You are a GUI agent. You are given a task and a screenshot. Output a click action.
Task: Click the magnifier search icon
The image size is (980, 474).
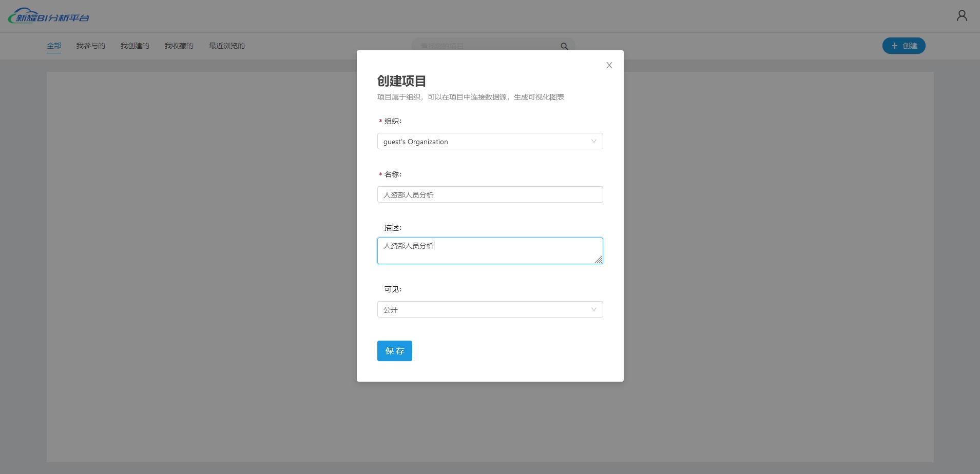pyautogui.click(x=564, y=46)
